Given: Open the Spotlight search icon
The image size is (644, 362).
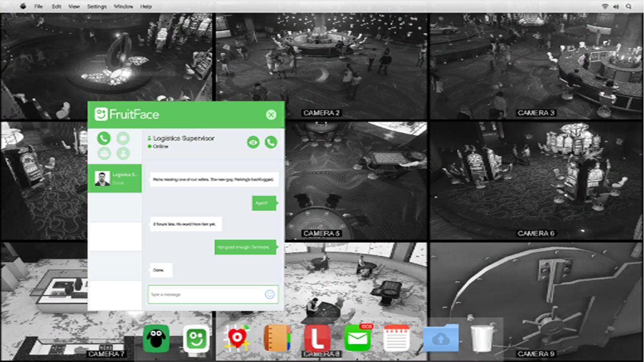Looking at the screenshot, I should [629, 7].
